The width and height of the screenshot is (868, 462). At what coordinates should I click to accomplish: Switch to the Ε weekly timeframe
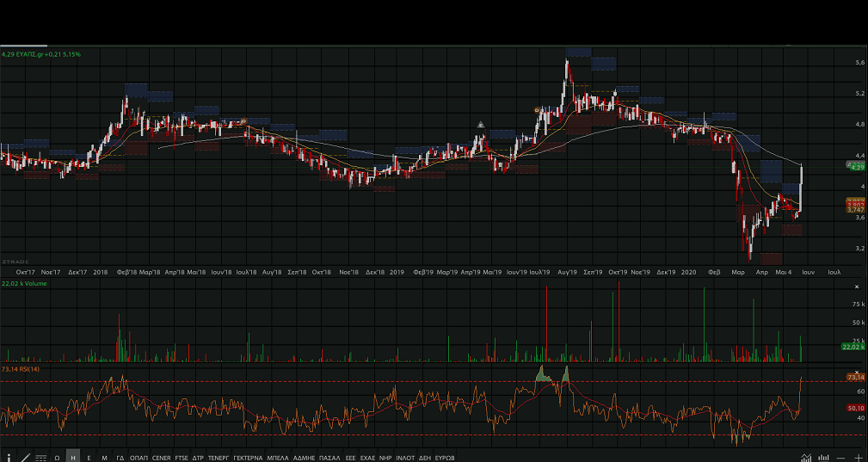coord(89,458)
